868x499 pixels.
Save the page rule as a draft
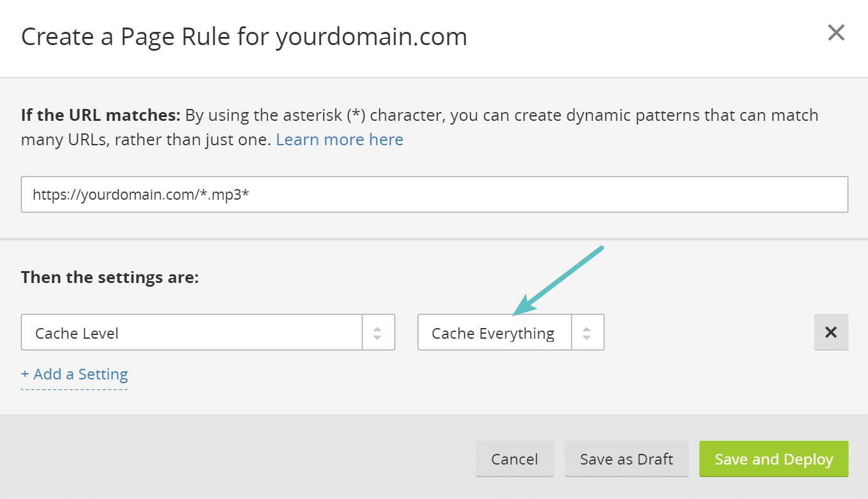626,458
